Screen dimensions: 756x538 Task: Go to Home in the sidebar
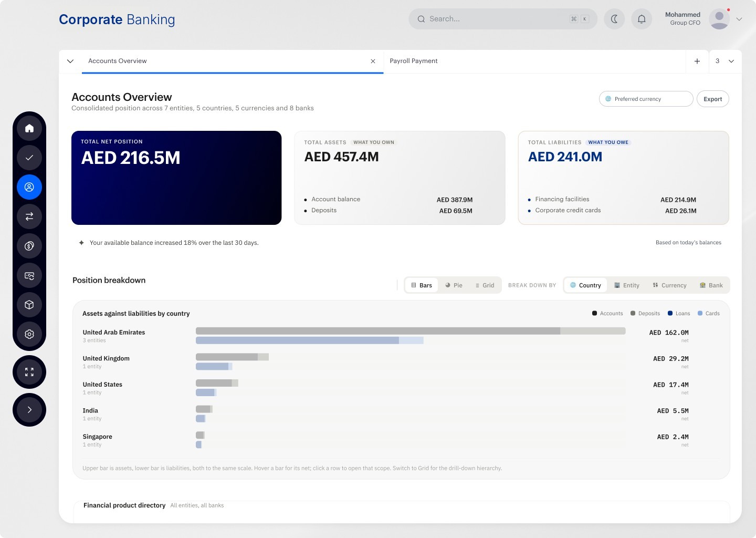(x=29, y=128)
